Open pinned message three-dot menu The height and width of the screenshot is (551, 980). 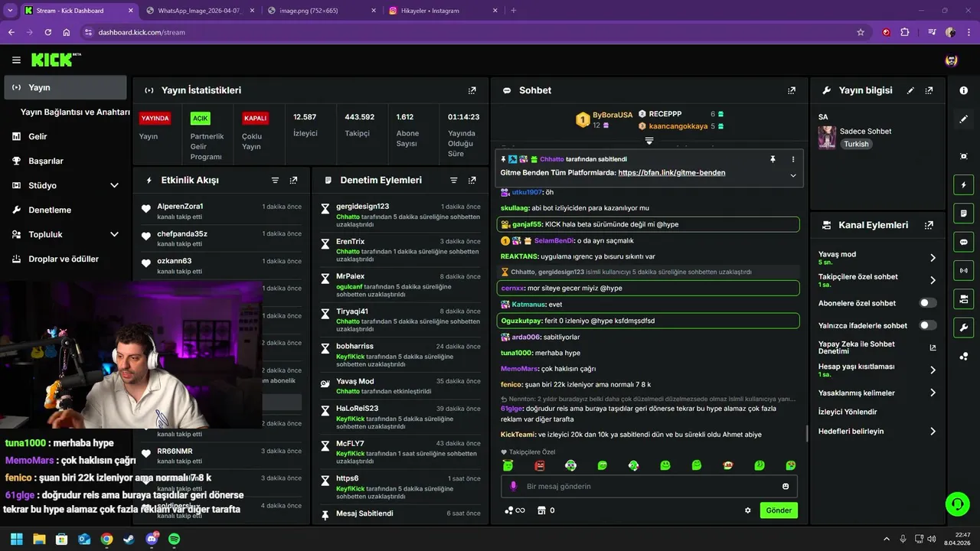[x=793, y=159]
